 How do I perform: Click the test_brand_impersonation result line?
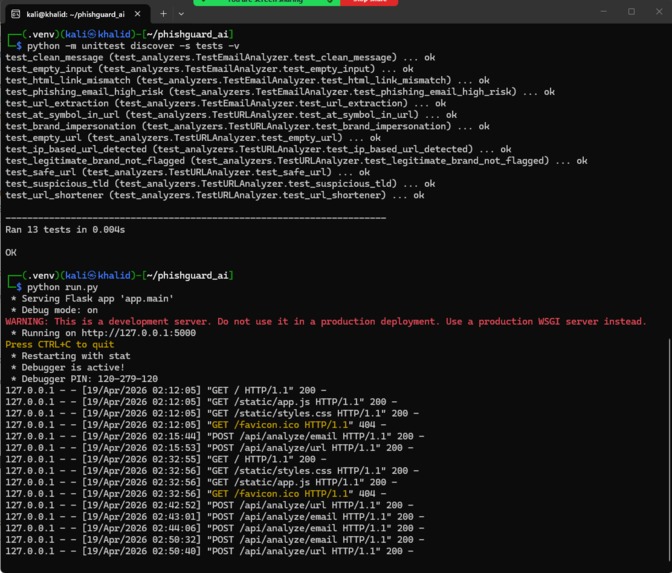(247, 126)
